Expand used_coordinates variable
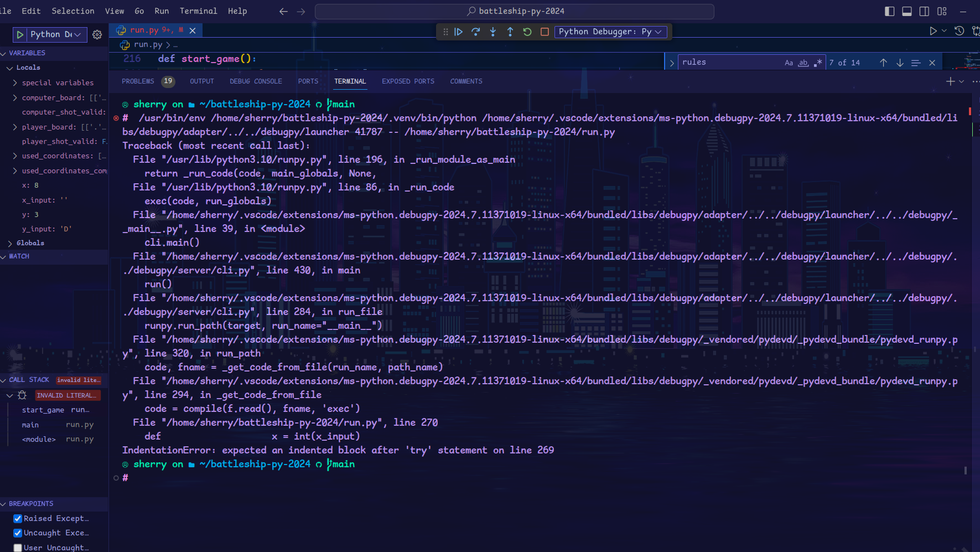The width and height of the screenshot is (980, 552). pyautogui.click(x=60, y=156)
